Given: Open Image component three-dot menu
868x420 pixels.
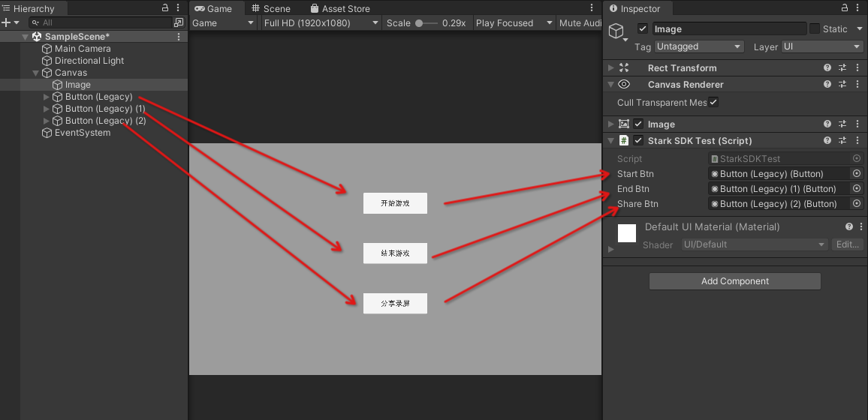Looking at the screenshot, I should (x=857, y=124).
